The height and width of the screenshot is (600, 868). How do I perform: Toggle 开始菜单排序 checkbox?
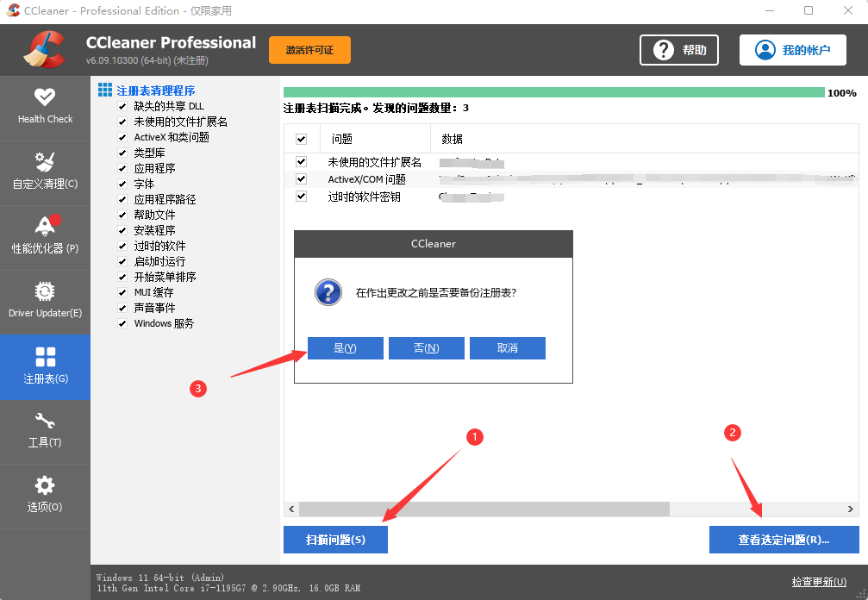[122, 277]
